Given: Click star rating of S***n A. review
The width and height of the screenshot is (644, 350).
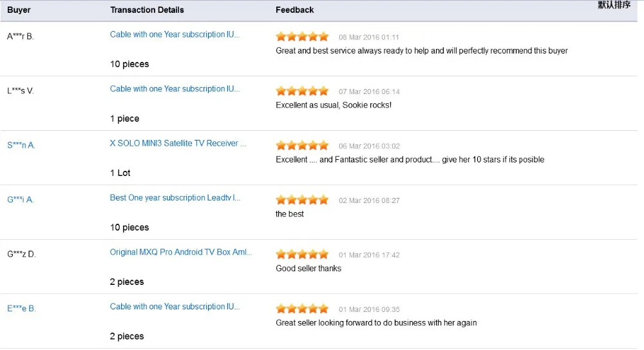Looking at the screenshot, I should pyautogui.click(x=302, y=146).
